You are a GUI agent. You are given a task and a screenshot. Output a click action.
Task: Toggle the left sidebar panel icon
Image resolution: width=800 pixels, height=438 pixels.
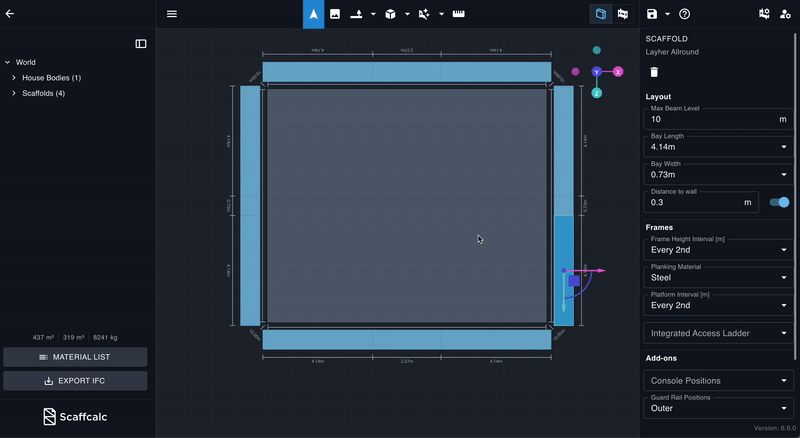pos(141,44)
